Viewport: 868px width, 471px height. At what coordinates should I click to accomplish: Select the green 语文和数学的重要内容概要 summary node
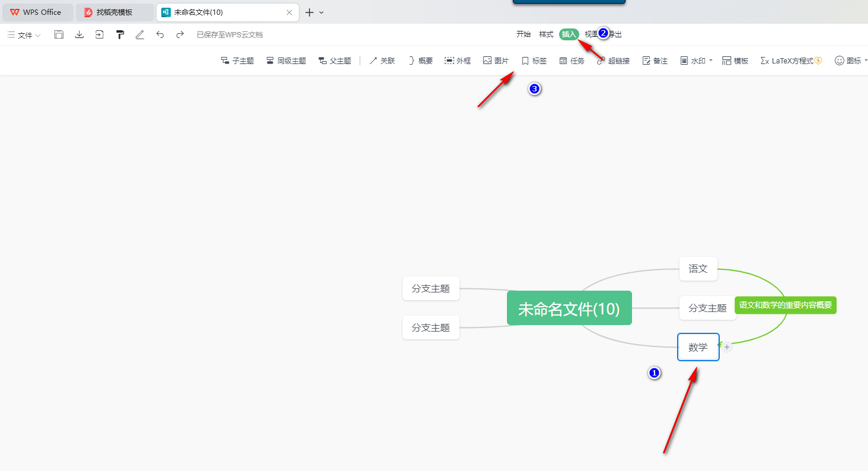pos(786,305)
